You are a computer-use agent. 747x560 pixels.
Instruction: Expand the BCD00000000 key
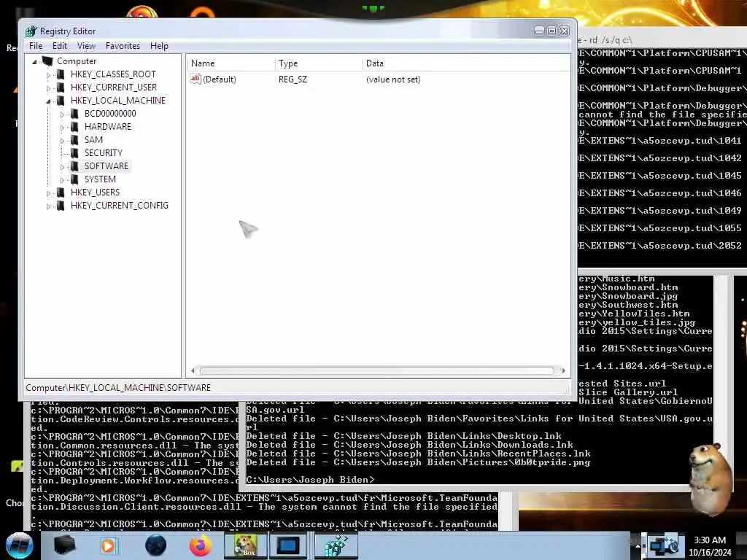(62, 114)
